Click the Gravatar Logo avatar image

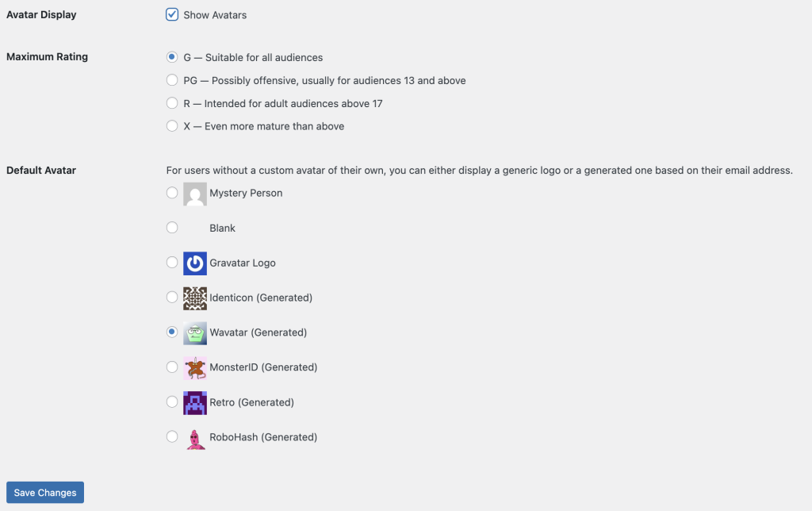194,263
